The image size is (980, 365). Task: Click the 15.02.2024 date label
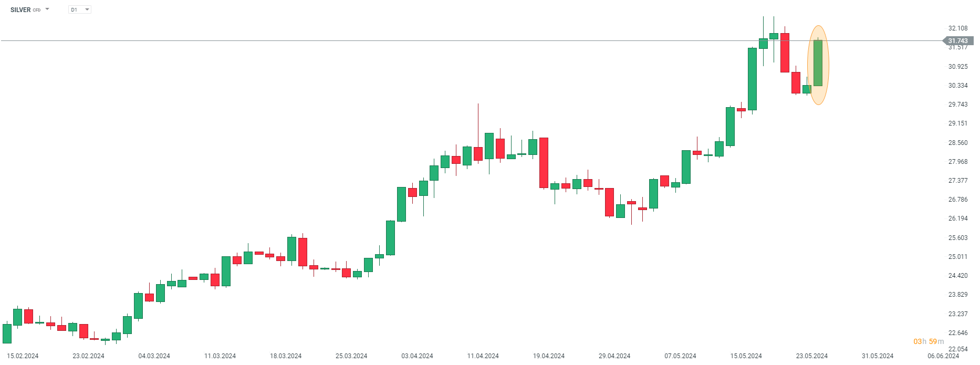23,356
